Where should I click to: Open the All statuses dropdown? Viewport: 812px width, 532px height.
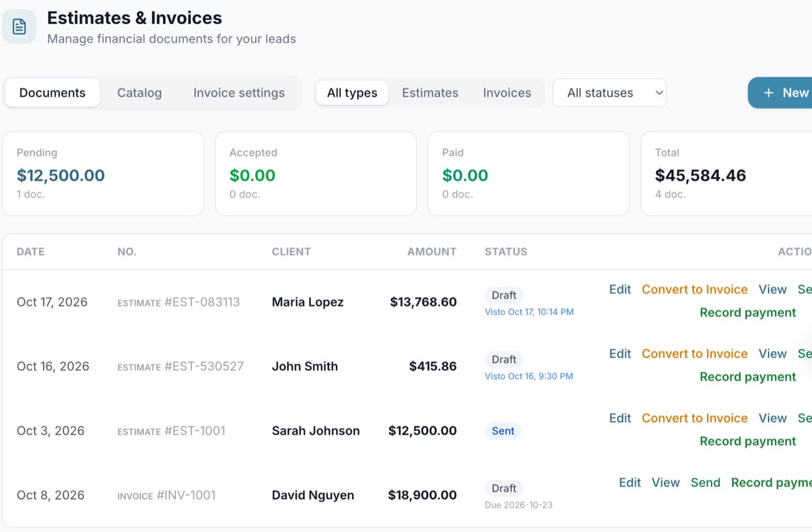coord(610,93)
